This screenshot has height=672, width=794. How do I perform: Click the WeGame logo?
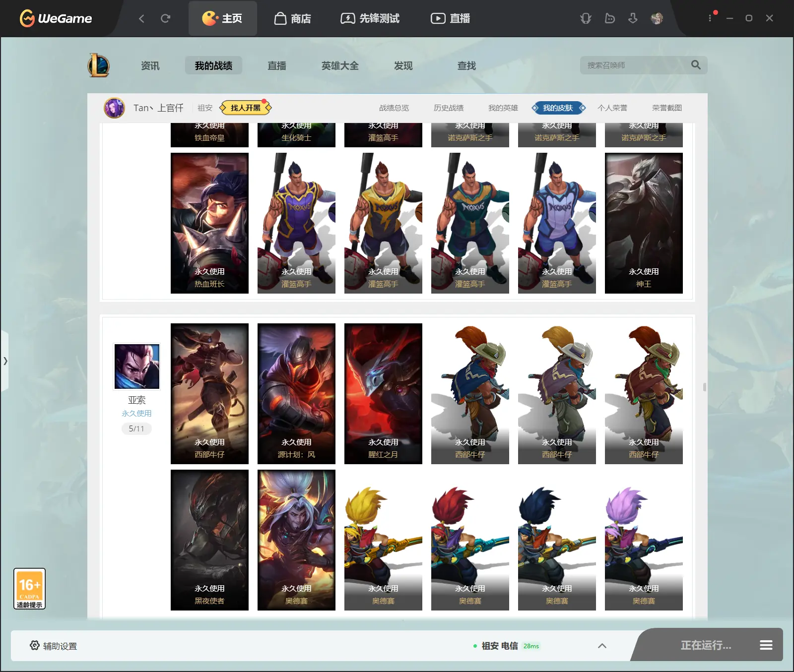(x=56, y=18)
